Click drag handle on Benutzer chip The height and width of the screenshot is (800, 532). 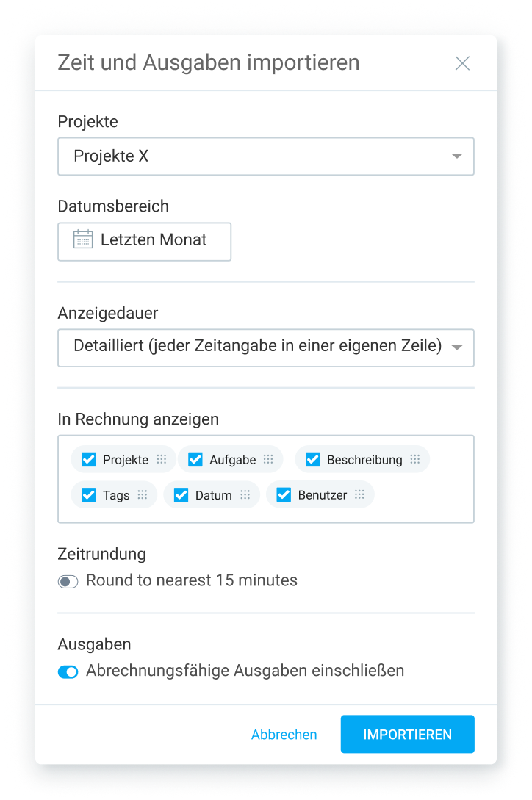[x=359, y=495]
